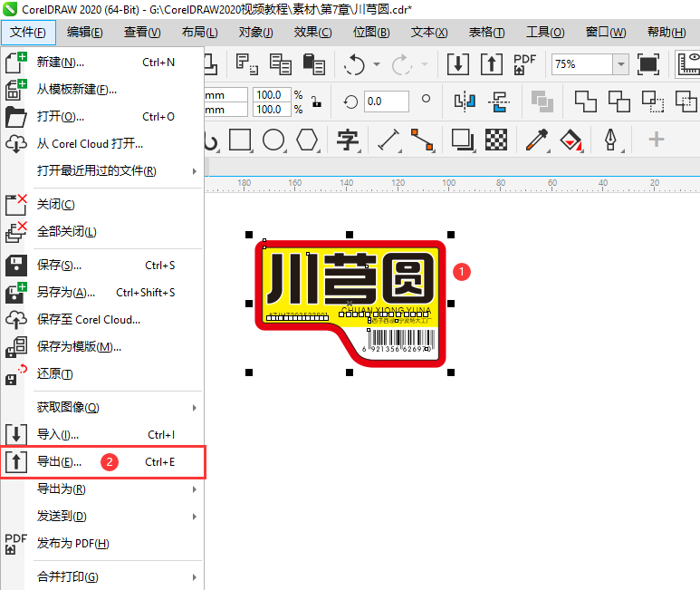Choose 新建(N) from File menu
The height and width of the screenshot is (590, 700).
tap(102, 63)
